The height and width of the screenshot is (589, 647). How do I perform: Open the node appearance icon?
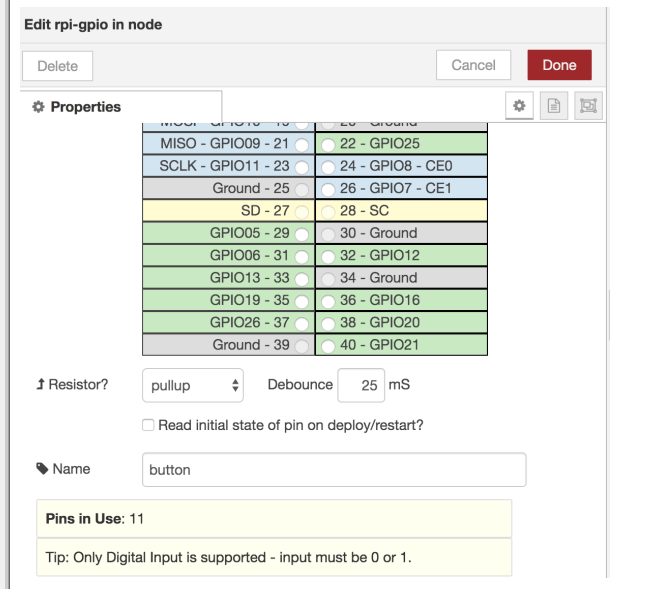click(x=587, y=106)
